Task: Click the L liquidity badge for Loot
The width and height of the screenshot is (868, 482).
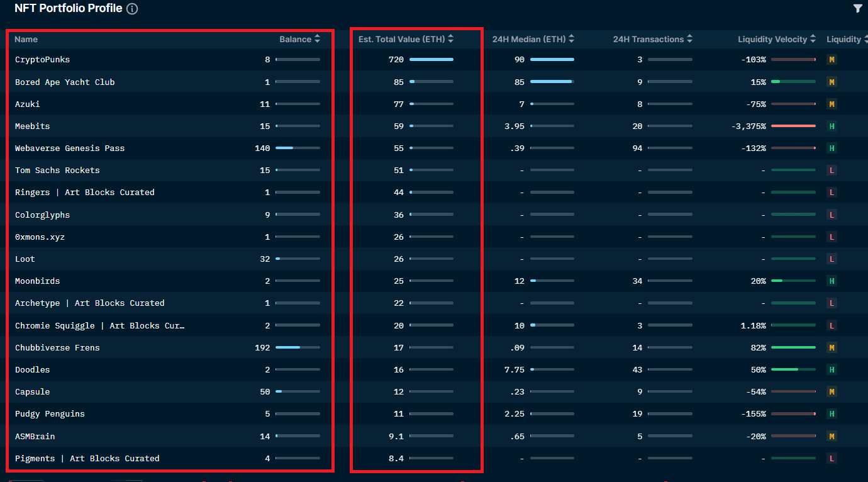Action: pos(832,259)
